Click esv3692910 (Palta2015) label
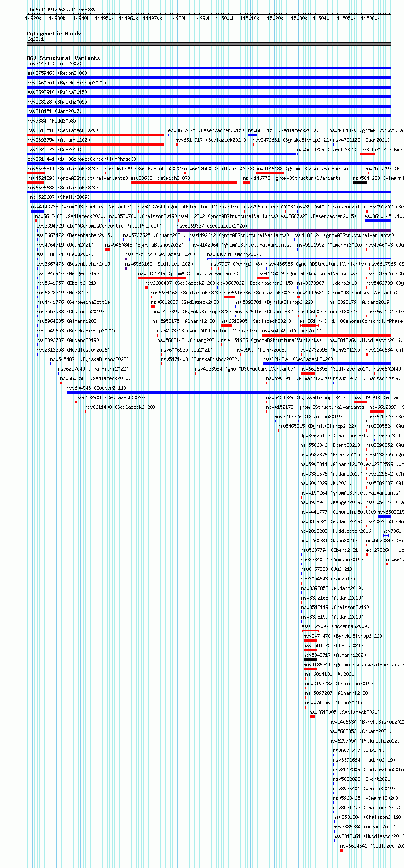This screenshot has height=868, width=404. [57, 93]
